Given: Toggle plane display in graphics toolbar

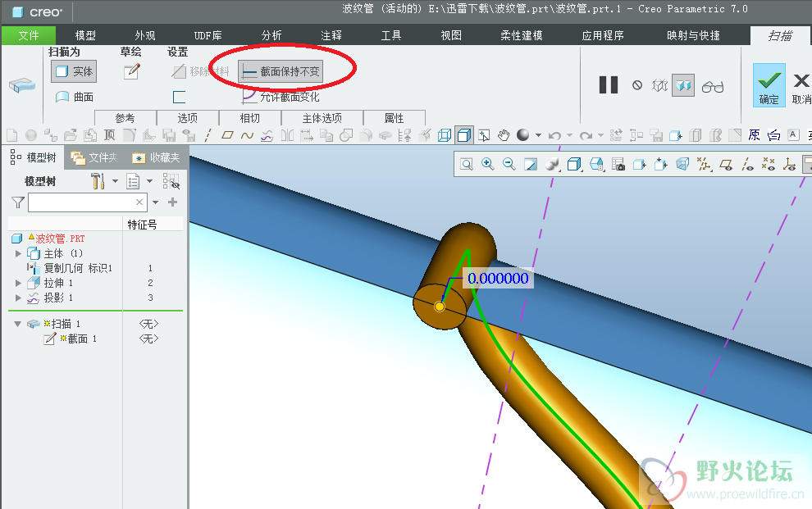Looking at the screenshot, I should coord(725,165).
